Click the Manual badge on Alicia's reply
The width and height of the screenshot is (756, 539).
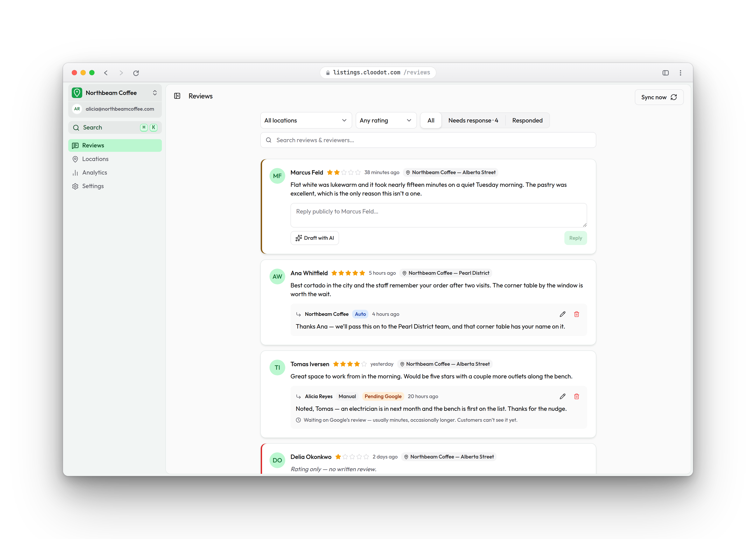pos(347,396)
